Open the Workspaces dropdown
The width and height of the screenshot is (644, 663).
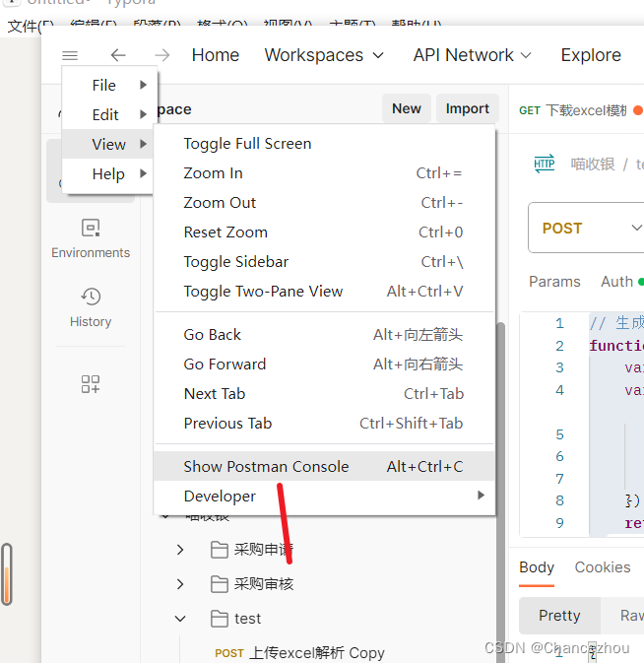324,55
